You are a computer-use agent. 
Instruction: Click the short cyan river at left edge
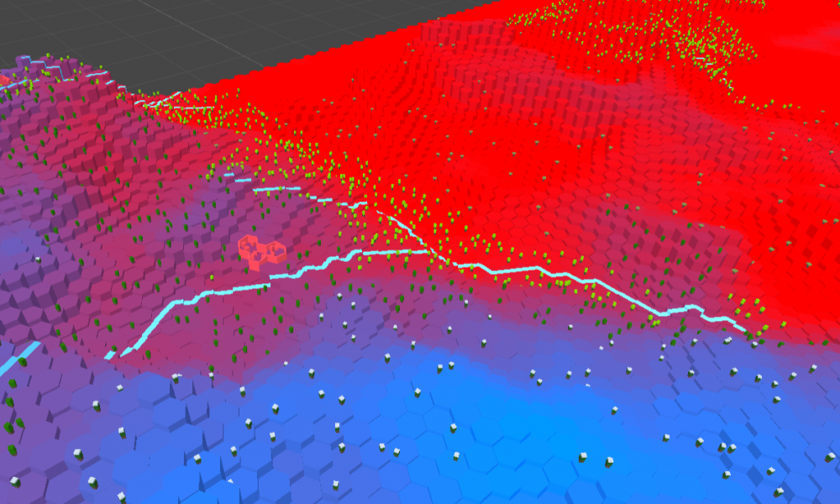pos(18,358)
